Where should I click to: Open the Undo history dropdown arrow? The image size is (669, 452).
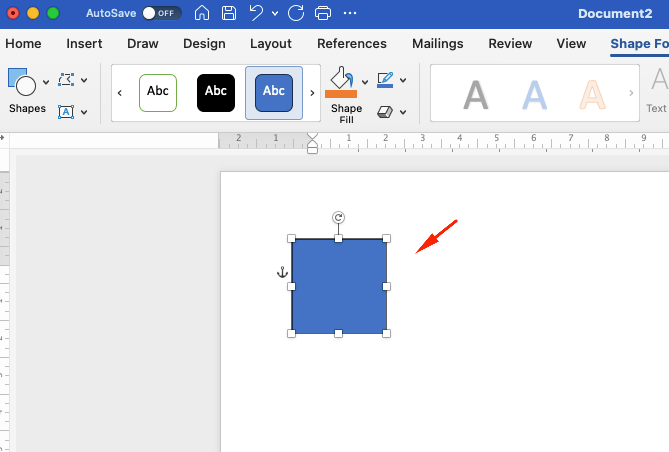pyautogui.click(x=275, y=14)
